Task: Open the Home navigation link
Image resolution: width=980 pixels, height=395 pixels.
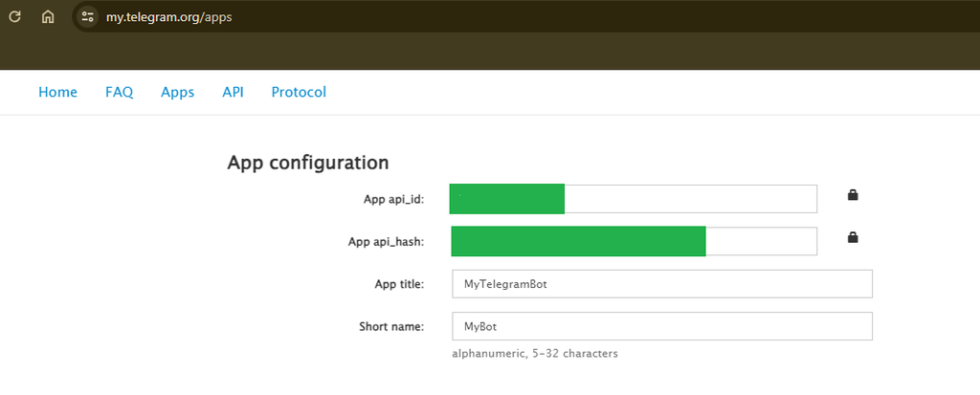Action: point(57,92)
